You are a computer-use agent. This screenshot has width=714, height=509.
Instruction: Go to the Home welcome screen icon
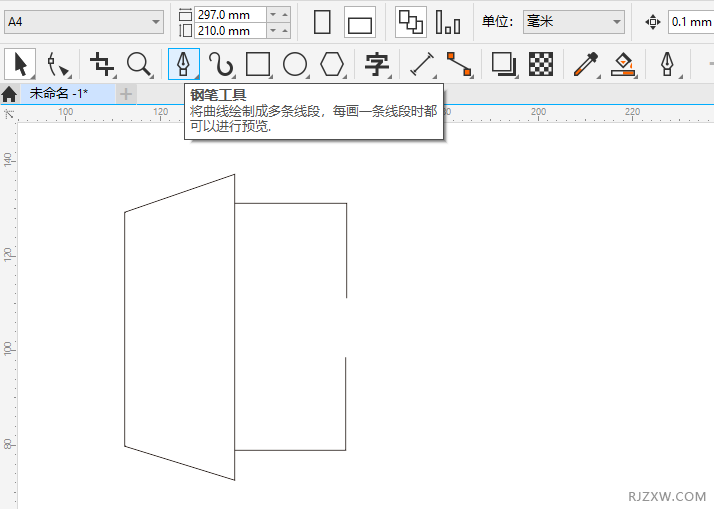click(x=9, y=94)
